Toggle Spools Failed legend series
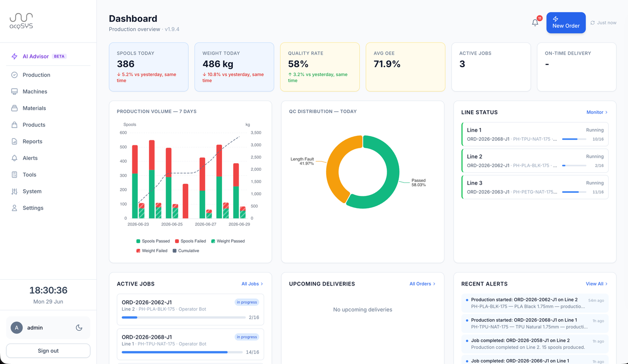Image resolution: width=628 pixels, height=364 pixels. (190, 241)
